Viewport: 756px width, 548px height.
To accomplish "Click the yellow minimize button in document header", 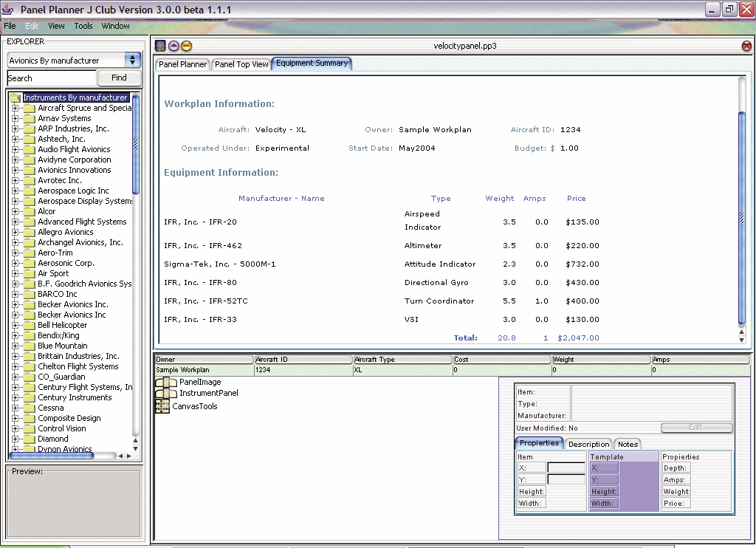I will [186, 46].
